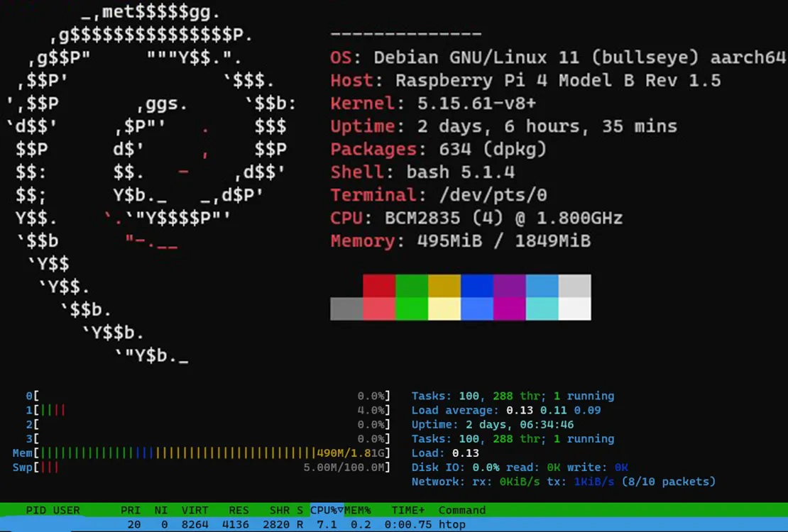Click the Command column header
This screenshot has height=532, width=788.
pyautogui.click(x=462, y=510)
